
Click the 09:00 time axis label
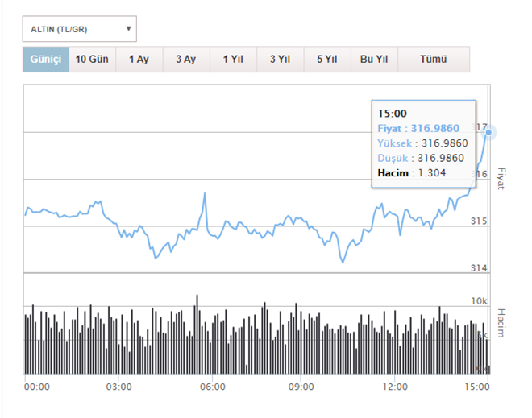(300, 387)
